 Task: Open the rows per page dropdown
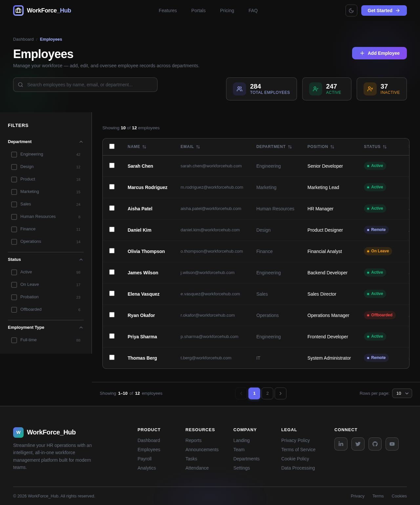point(402,393)
